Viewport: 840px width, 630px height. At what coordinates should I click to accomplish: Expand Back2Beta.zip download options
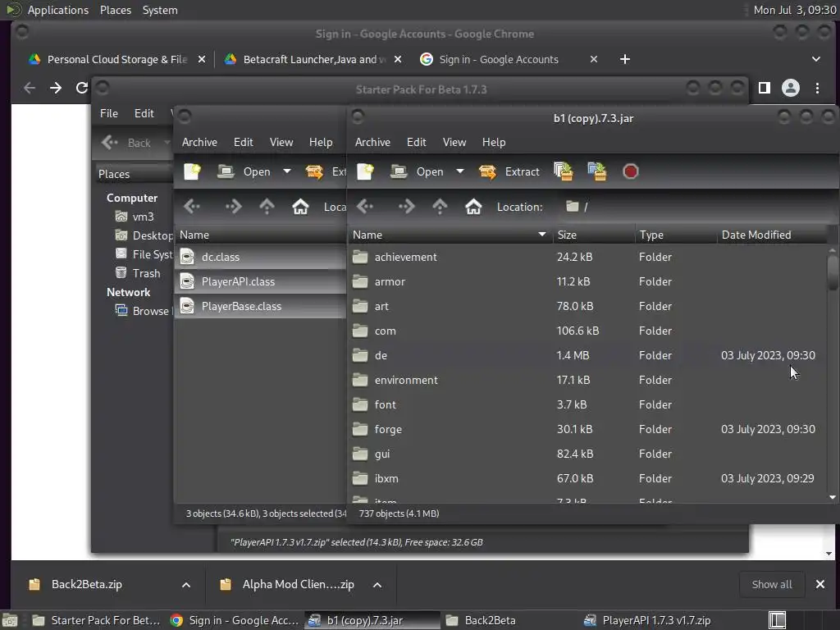pos(186,584)
